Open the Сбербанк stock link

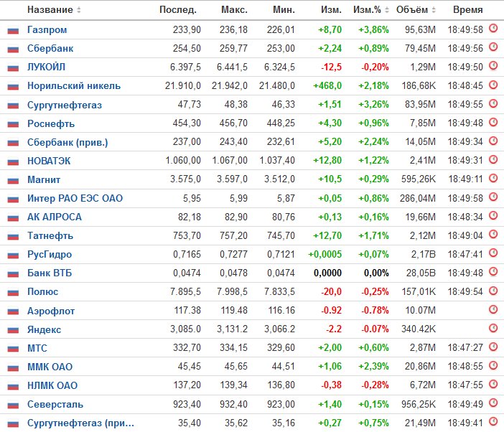[x=50, y=48]
